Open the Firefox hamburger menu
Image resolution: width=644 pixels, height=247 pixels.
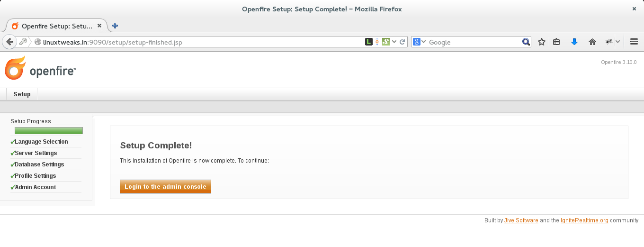(x=634, y=42)
